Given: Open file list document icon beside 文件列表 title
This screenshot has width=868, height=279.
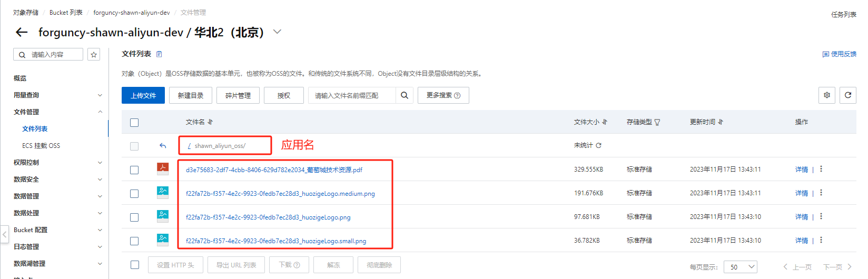Looking at the screenshot, I should point(159,54).
